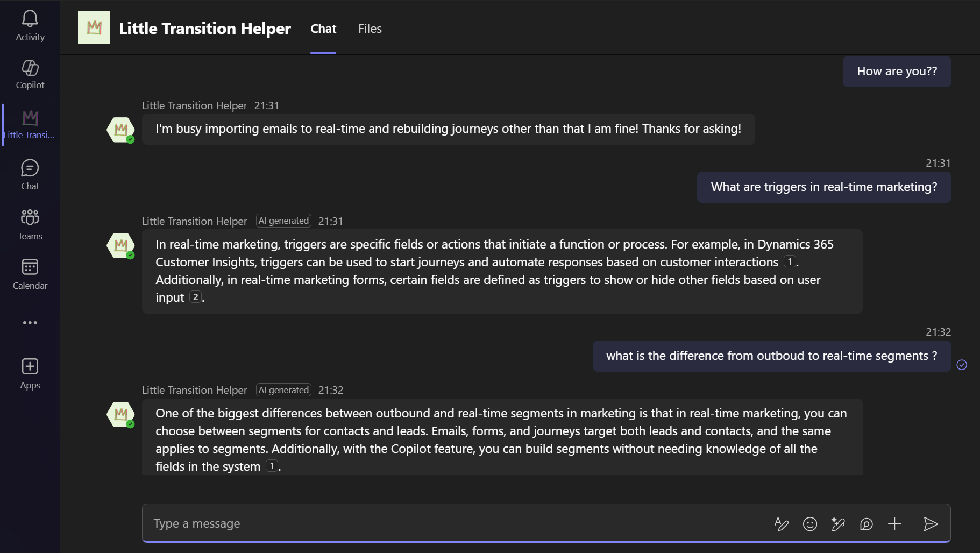This screenshot has height=553, width=980.
Task: Open citation 2 about form trigger fields
Action: pos(195,296)
